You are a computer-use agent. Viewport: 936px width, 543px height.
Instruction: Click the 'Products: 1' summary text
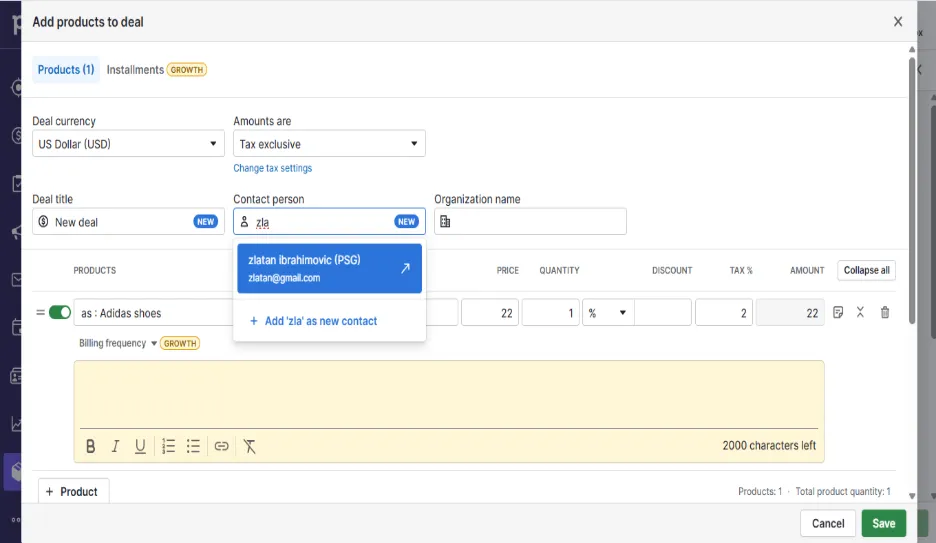(x=760, y=491)
